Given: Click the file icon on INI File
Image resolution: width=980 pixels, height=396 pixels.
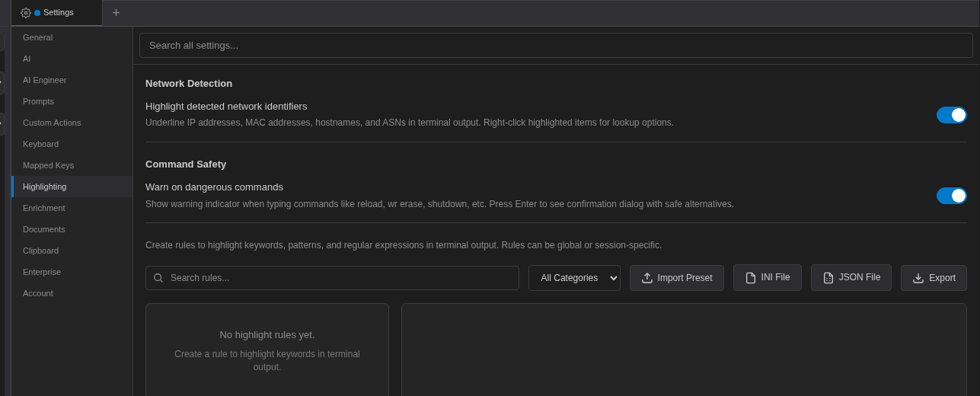Looking at the screenshot, I should [751, 278].
